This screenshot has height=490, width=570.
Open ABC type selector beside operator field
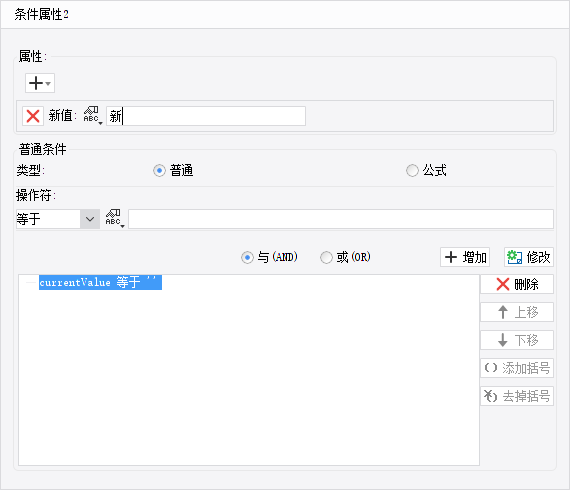115,218
